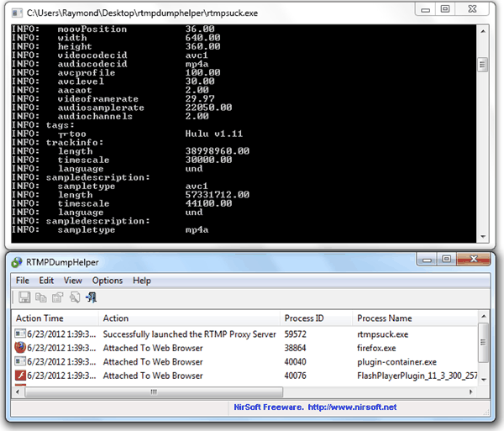Click the 'Hulu v1.11' console value
Image resolution: width=504 pixels, height=431 pixels.
(213, 134)
